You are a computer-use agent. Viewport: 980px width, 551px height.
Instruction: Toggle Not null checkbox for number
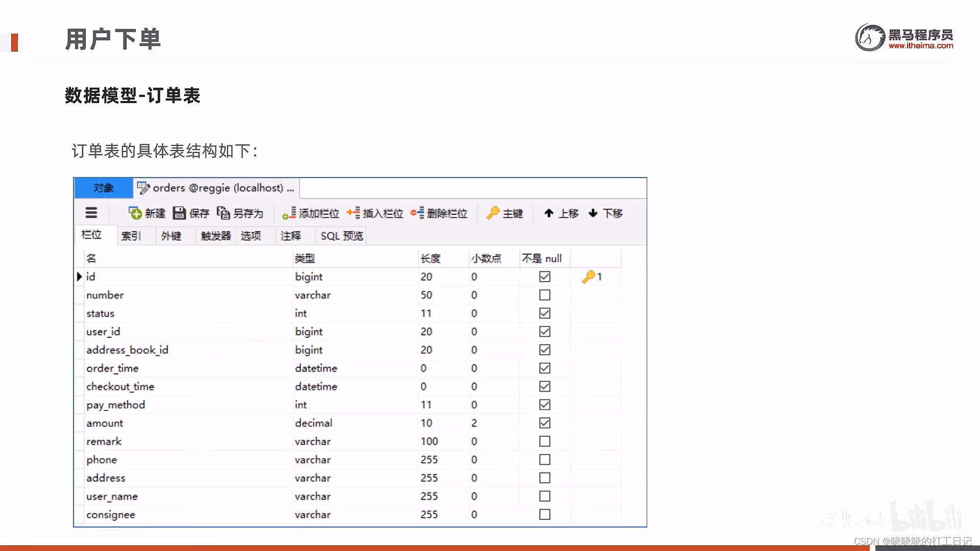(x=545, y=295)
